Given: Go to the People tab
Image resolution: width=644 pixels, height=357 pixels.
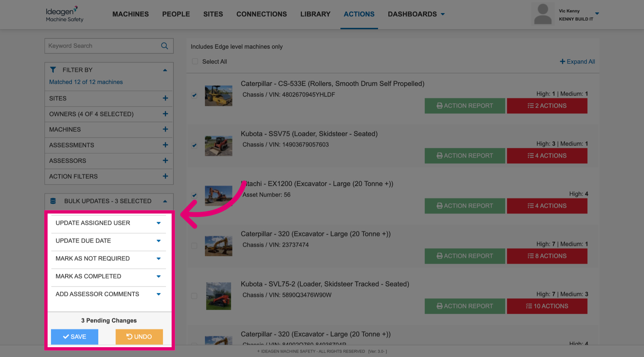Looking at the screenshot, I should pos(176,14).
